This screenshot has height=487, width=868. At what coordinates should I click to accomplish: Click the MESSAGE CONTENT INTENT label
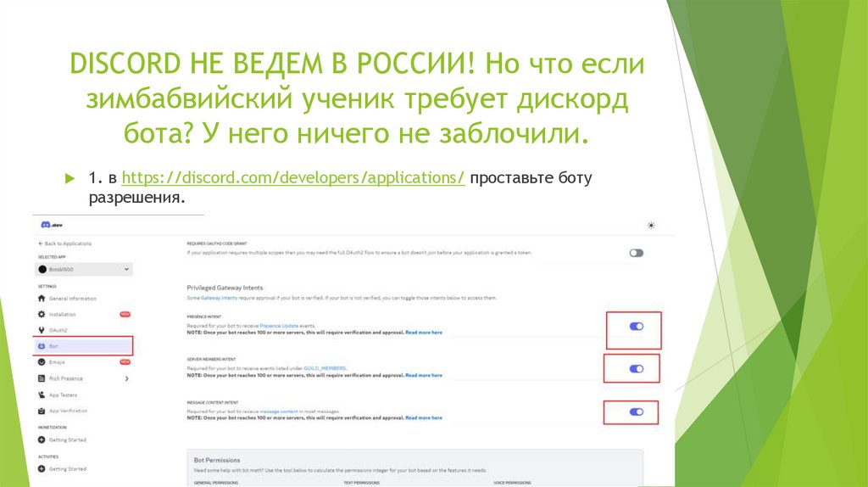coord(213,403)
